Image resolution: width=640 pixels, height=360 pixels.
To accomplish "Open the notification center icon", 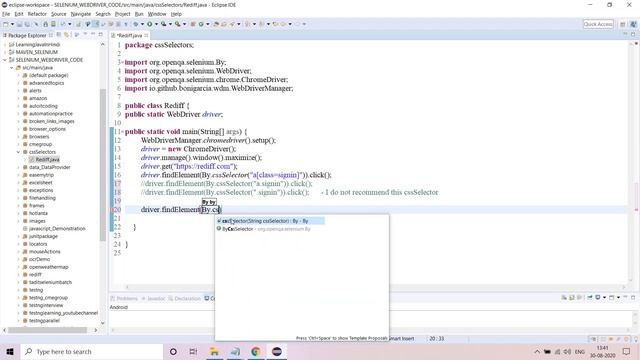I will click(x=627, y=351).
